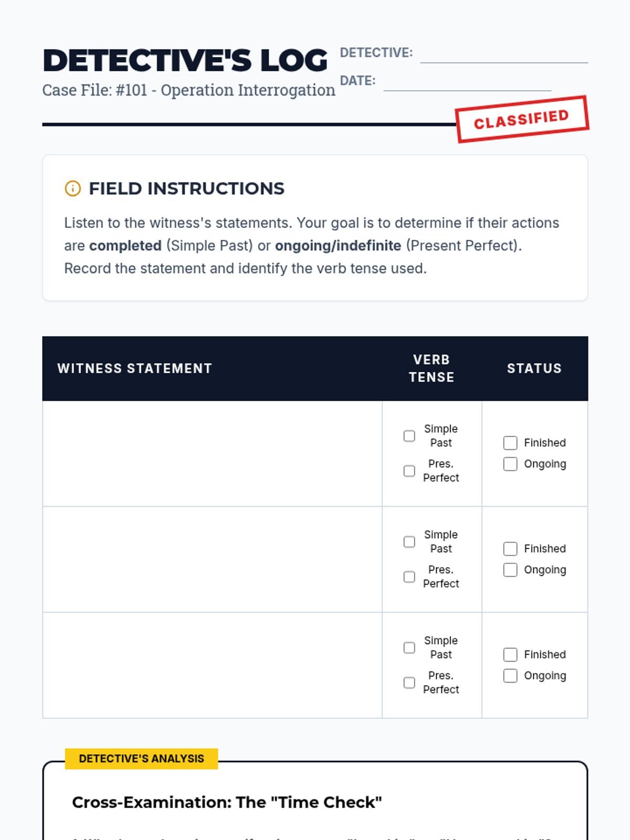Click the red CLASSIFIED stamp
The image size is (630, 840).
[522, 119]
